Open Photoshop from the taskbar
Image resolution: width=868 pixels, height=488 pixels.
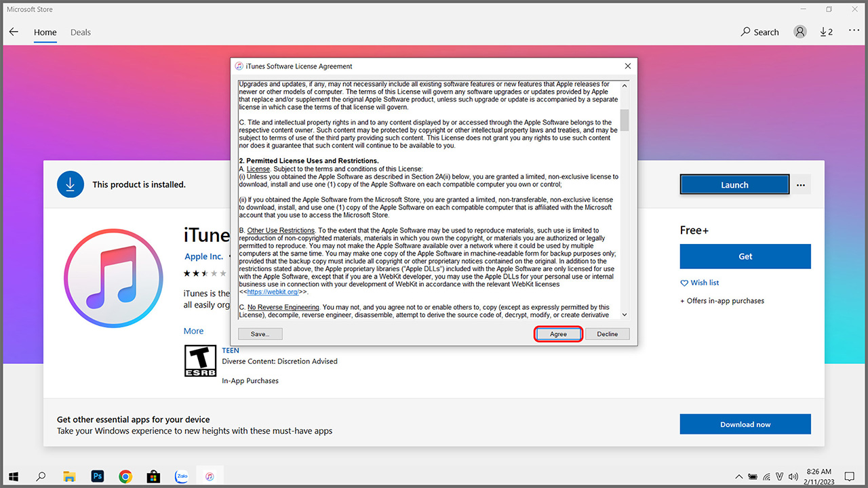pyautogui.click(x=97, y=476)
